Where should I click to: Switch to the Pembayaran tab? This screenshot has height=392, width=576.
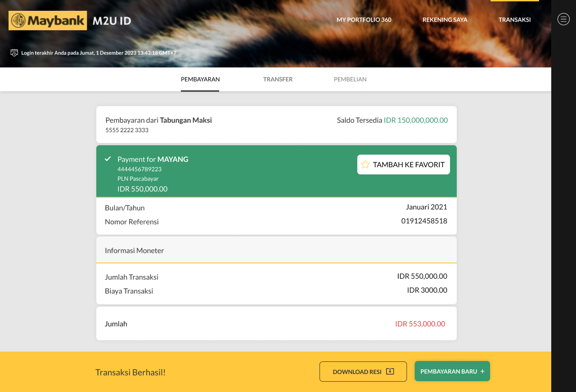200,80
